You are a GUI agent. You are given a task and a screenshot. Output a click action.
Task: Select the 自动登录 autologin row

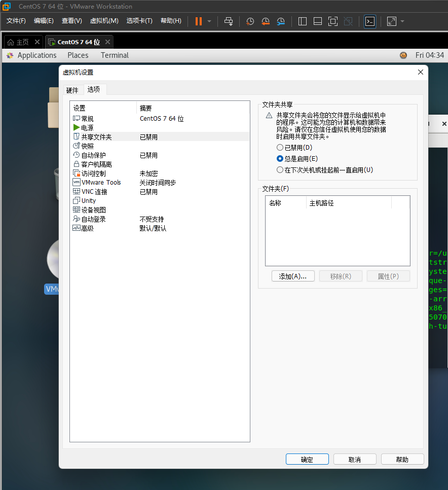(x=160, y=219)
